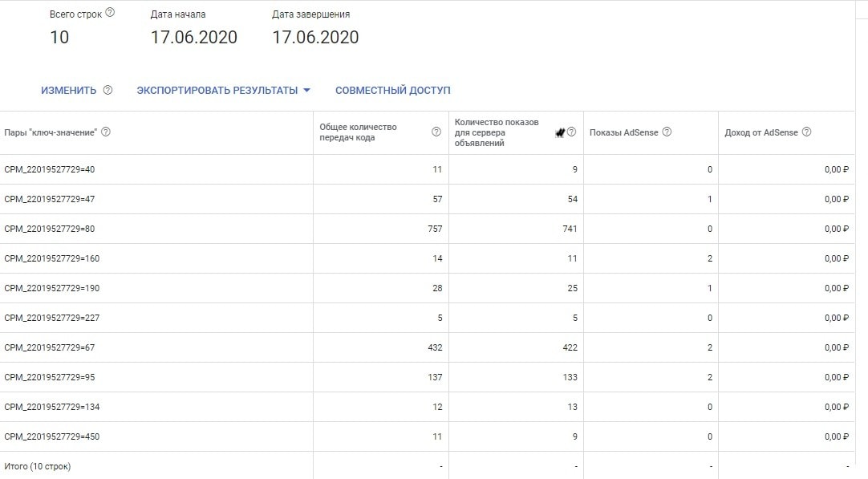Screen dimensions: 868x479
Task: Sort by Показы AdSense column header
Action: [x=623, y=132]
